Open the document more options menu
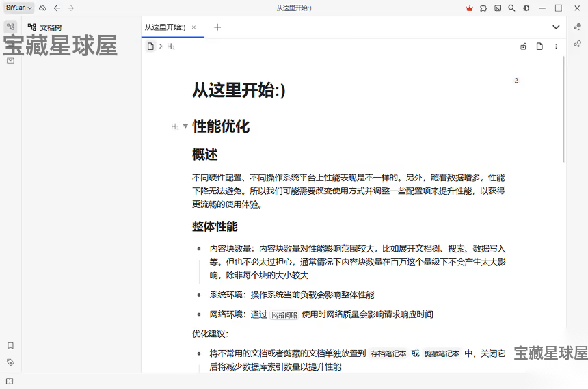This screenshot has height=389, width=588. point(556,46)
